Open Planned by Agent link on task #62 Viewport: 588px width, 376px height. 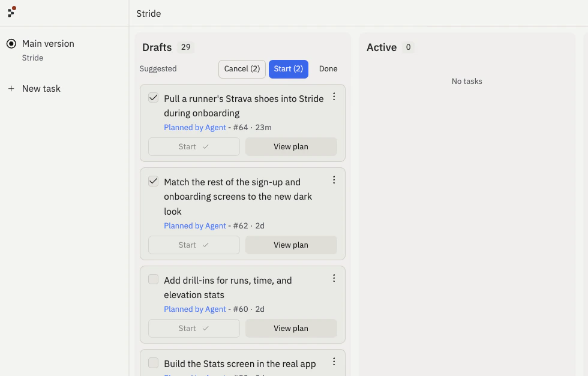coord(195,225)
